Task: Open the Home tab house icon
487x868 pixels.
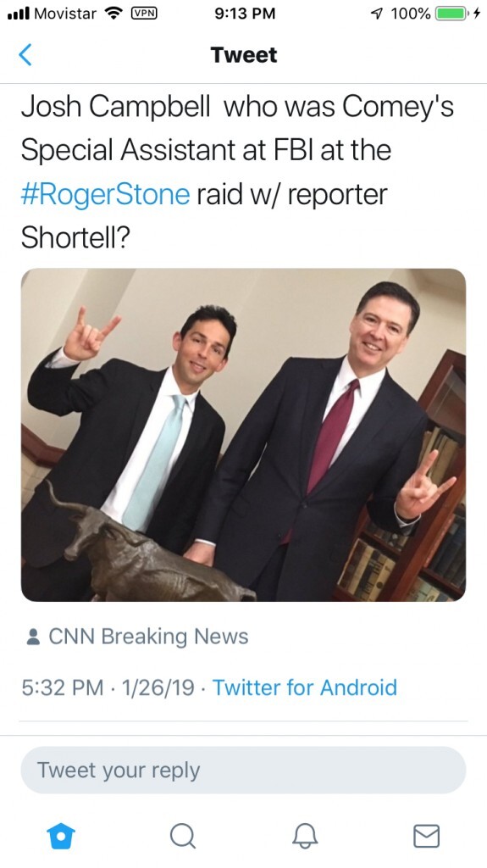Action: 61,835
